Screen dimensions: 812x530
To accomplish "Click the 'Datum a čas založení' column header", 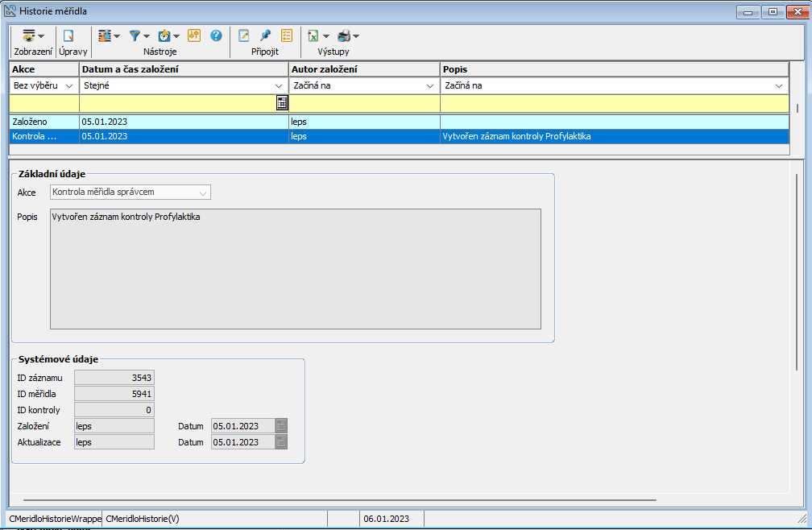I will (184, 69).
